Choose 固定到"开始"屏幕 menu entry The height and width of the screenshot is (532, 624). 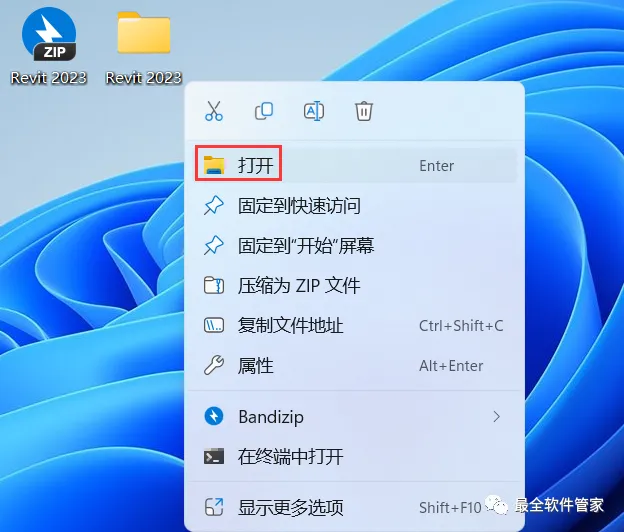point(353,246)
